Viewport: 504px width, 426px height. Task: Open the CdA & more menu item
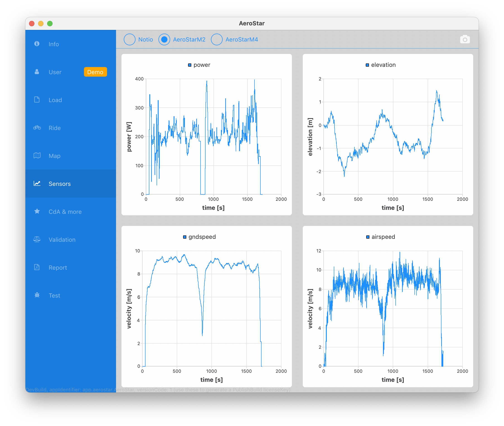[65, 212]
